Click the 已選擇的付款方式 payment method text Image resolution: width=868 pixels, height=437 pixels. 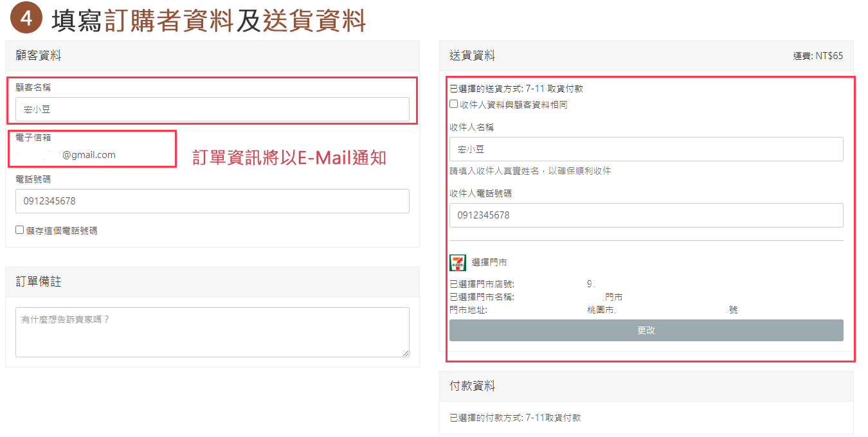515,418
